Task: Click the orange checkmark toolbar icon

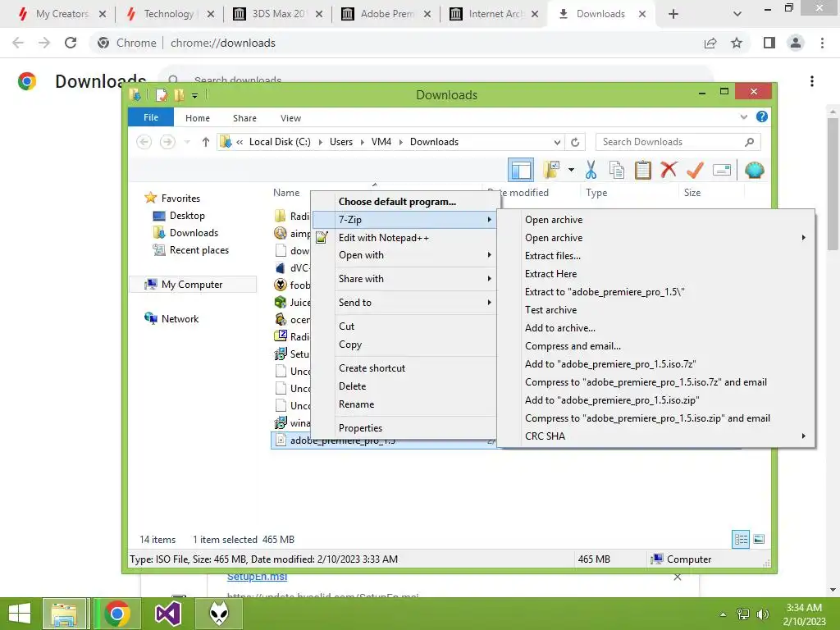Action: 695,171
